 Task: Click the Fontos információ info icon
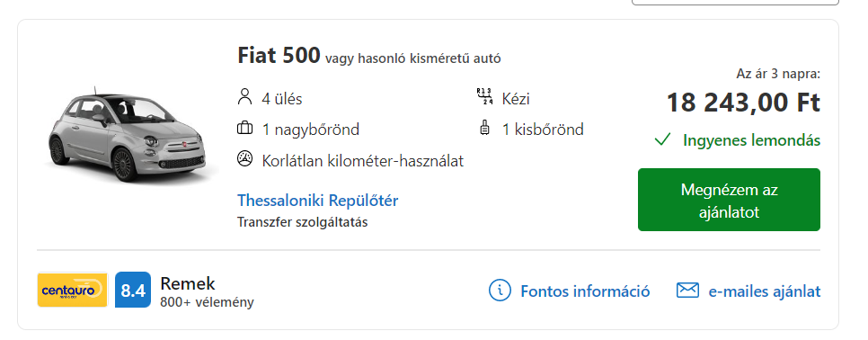[500, 291]
